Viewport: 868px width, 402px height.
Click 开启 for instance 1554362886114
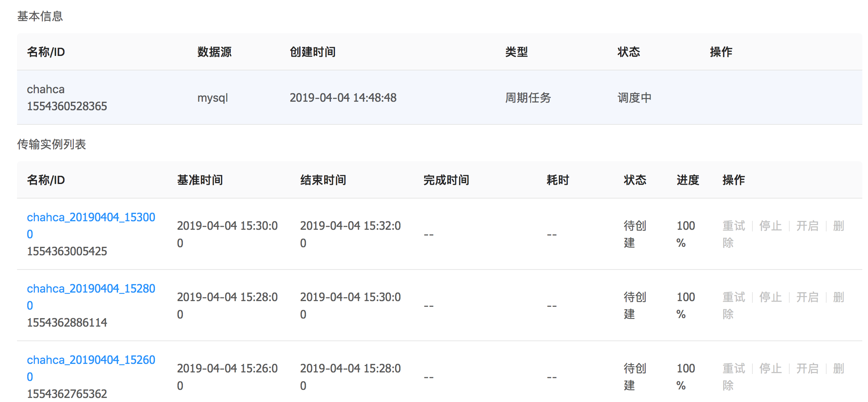pyautogui.click(x=807, y=297)
